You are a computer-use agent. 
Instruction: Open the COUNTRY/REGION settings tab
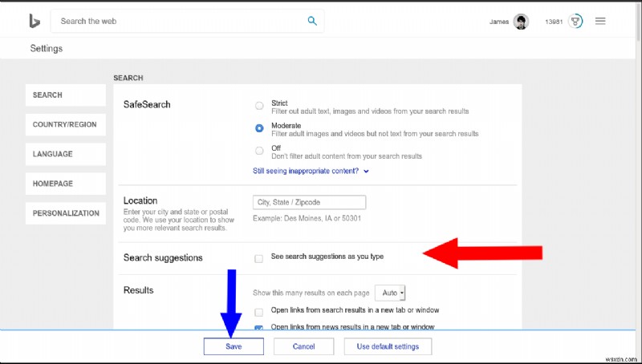coord(66,124)
